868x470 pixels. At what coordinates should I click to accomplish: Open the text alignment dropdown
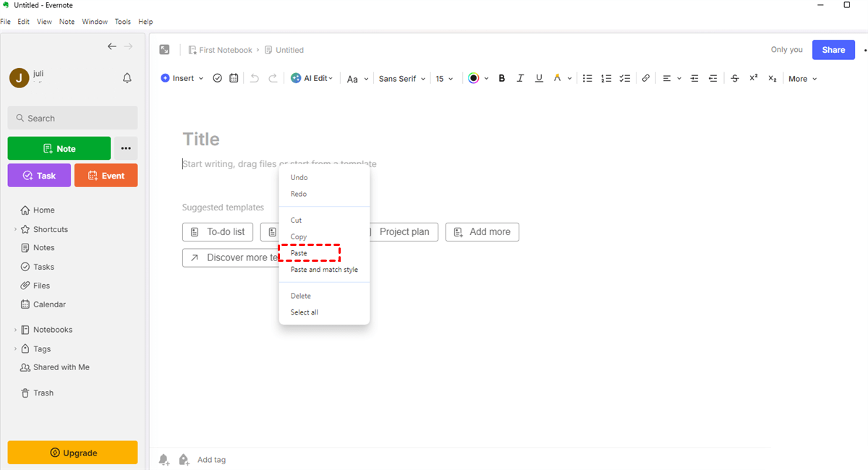tap(671, 78)
